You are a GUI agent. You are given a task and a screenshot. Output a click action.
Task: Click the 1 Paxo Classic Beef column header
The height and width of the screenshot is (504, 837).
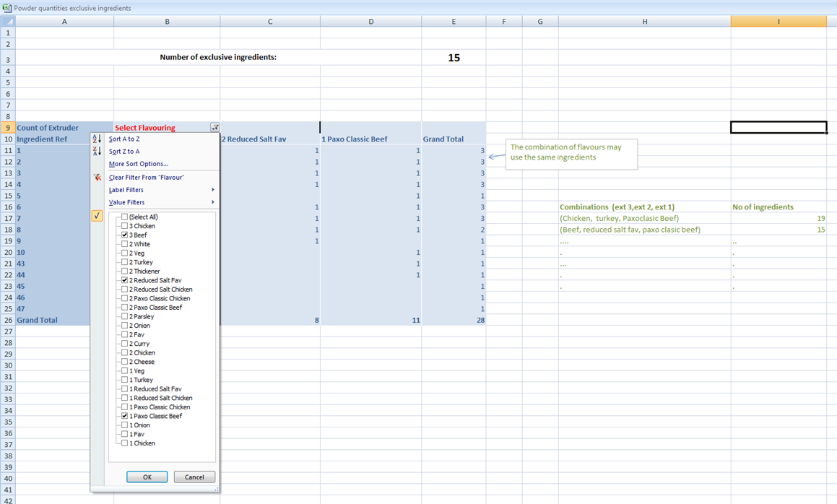pyautogui.click(x=371, y=139)
